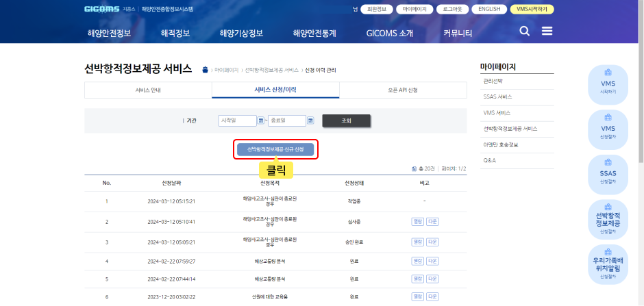Click the search magnifier icon in header
Image resolution: width=644 pixels, height=306 pixels.
pos(524,31)
